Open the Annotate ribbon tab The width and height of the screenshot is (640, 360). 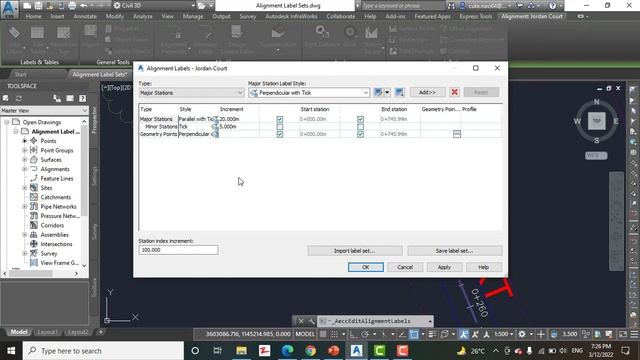[85, 16]
